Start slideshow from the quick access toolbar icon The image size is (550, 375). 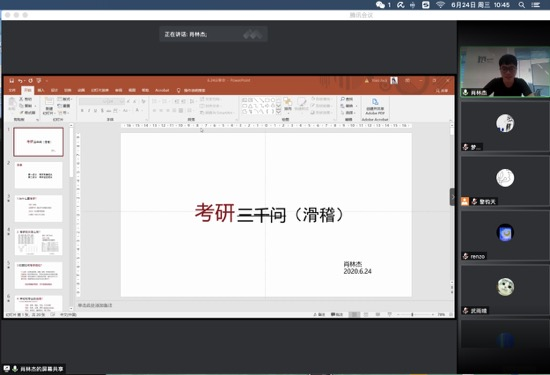[x=39, y=81]
